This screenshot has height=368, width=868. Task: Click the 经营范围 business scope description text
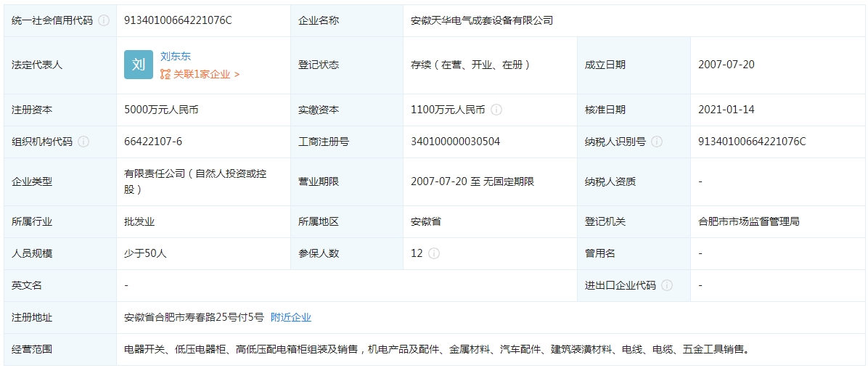point(436,349)
